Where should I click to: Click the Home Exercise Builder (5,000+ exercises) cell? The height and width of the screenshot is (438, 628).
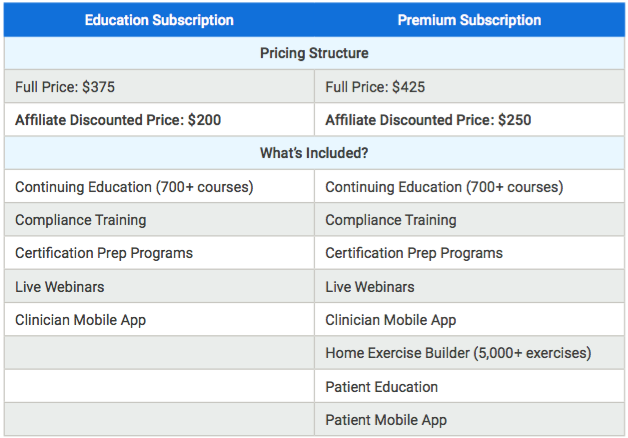pos(469,353)
